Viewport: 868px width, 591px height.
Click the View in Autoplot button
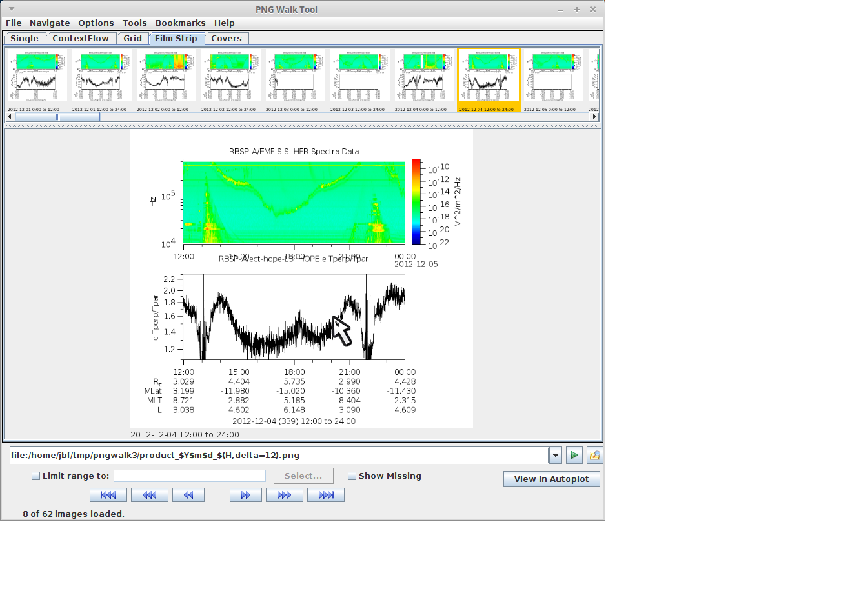(551, 479)
